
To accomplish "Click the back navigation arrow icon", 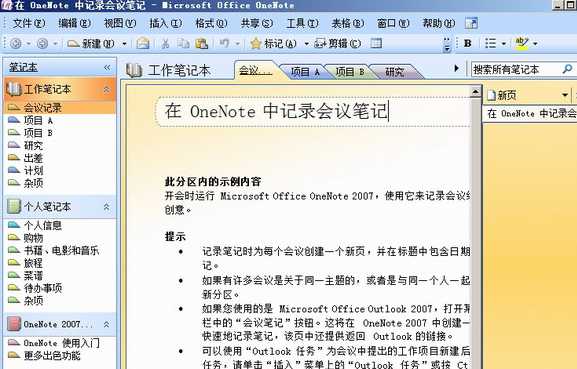I will pyautogui.click(x=15, y=43).
